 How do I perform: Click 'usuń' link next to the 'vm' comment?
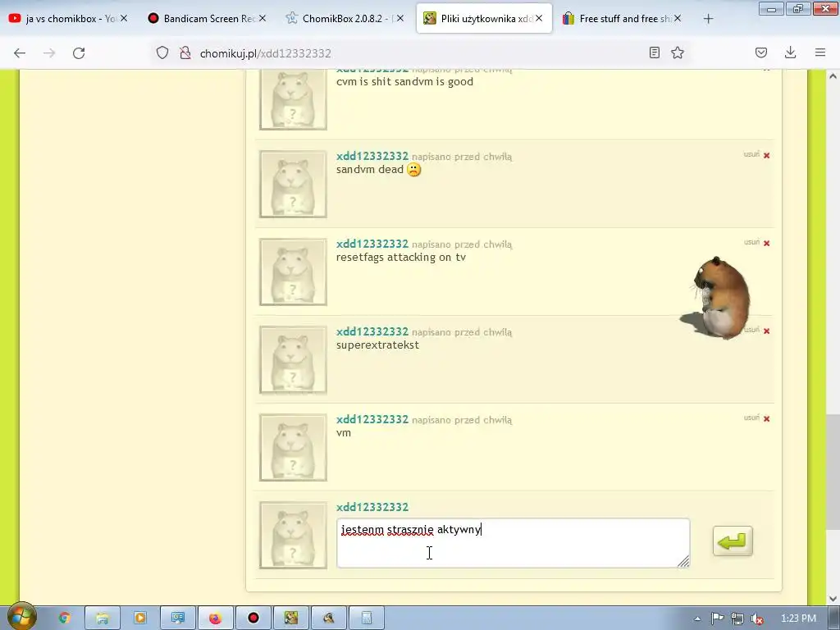(751, 418)
